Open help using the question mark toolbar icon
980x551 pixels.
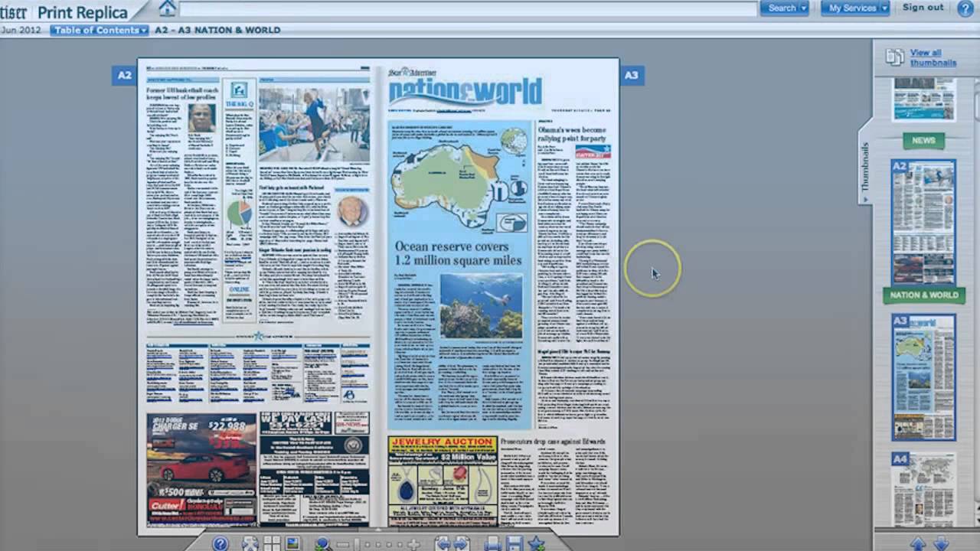point(220,543)
